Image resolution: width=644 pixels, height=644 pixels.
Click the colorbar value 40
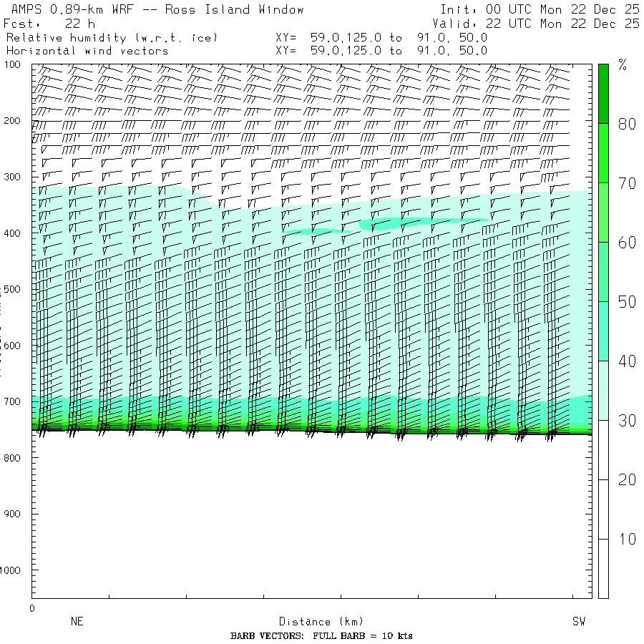627,361
